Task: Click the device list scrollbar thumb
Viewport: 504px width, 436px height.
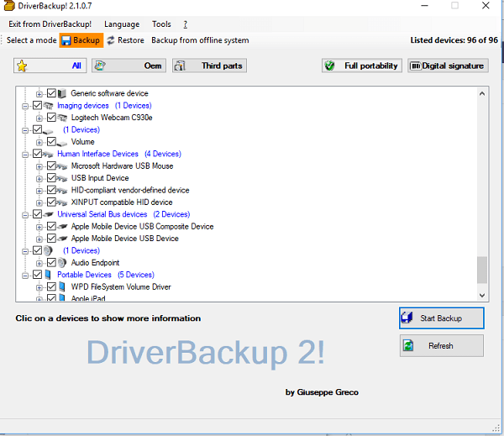Action: pyautogui.click(x=482, y=270)
